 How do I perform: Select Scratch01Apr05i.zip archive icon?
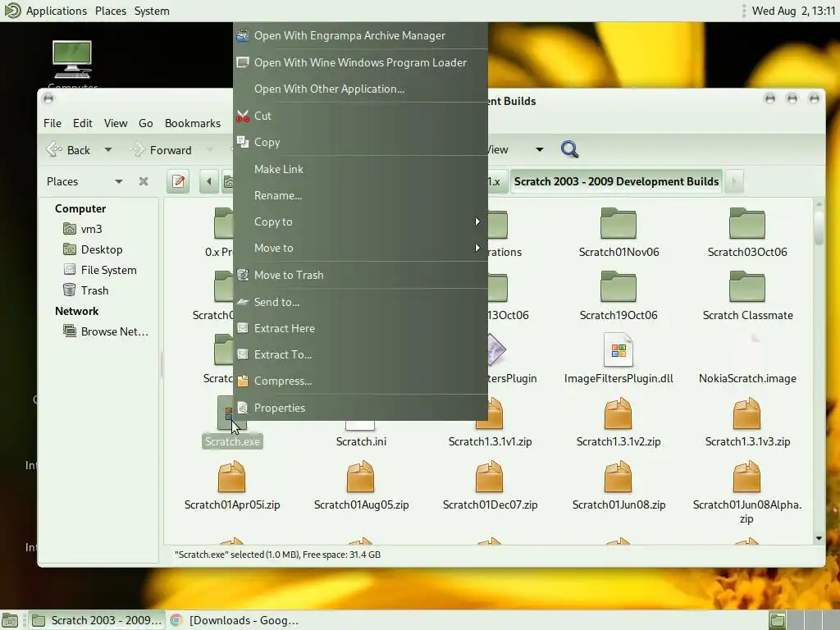(x=232, y=477)
